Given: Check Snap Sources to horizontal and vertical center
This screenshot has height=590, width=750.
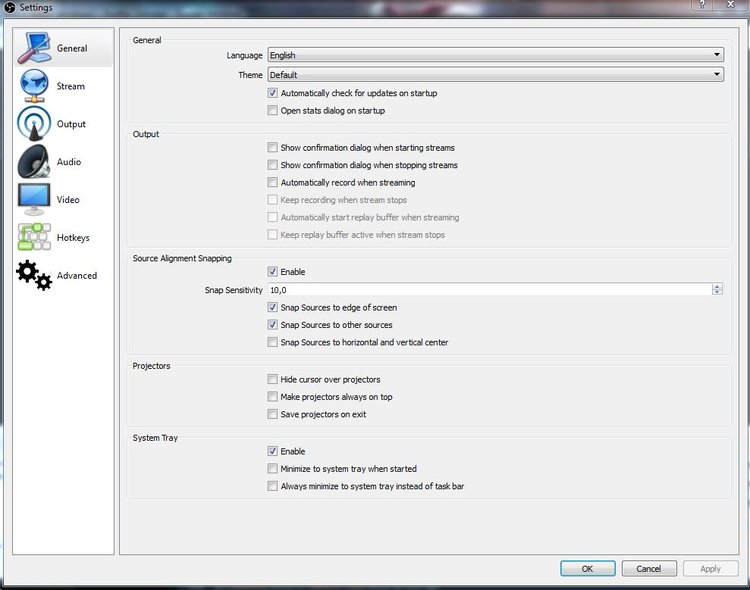Looking at the screenshot, I should pyautogui.click(x=273, y=342).
